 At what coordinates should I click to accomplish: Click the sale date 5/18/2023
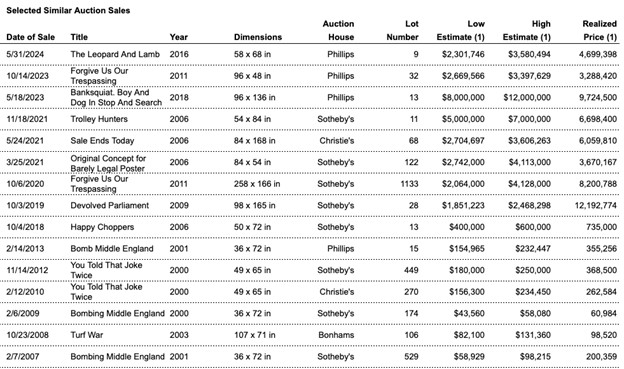[25, 98]
